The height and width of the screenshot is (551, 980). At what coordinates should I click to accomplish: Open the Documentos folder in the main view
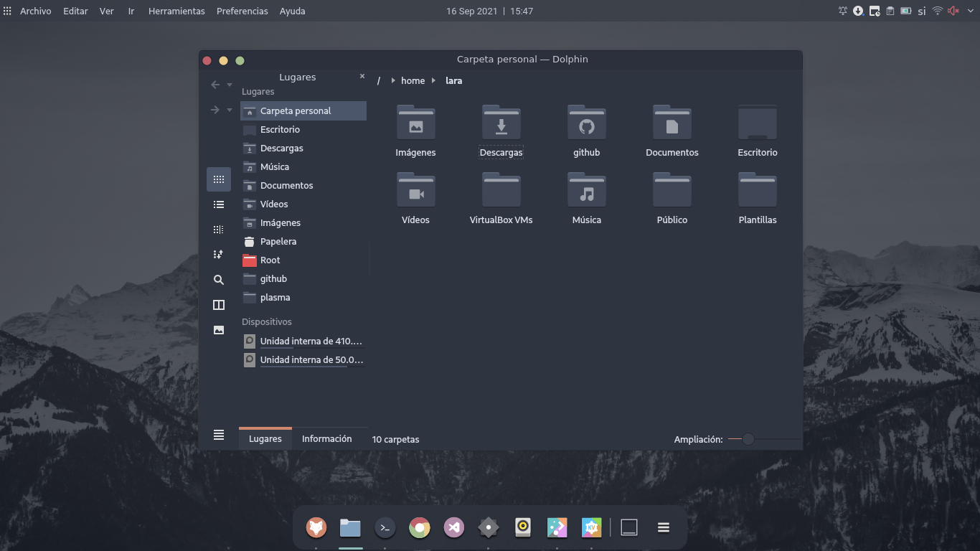(x=672, y=123)
